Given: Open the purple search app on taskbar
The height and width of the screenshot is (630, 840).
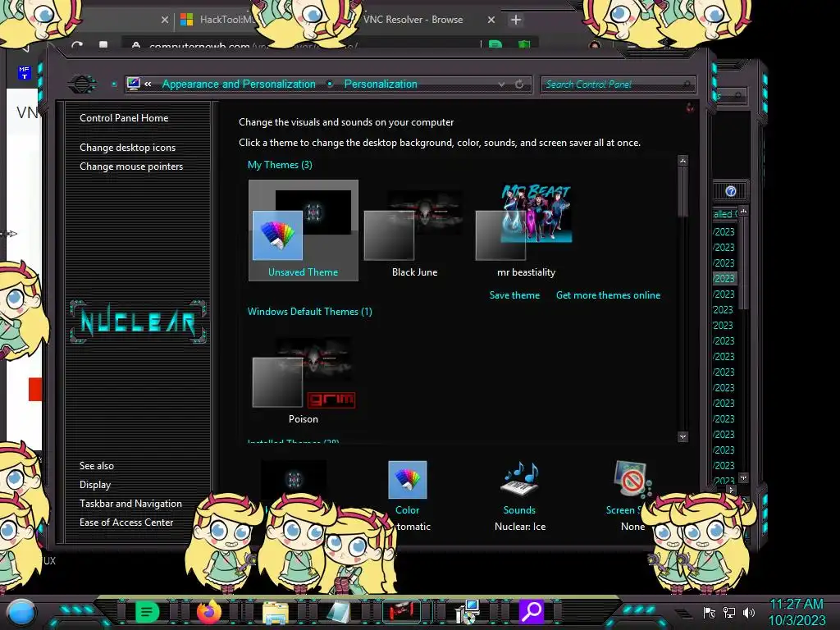Looking at the screenshot, I should pos(532,611).
